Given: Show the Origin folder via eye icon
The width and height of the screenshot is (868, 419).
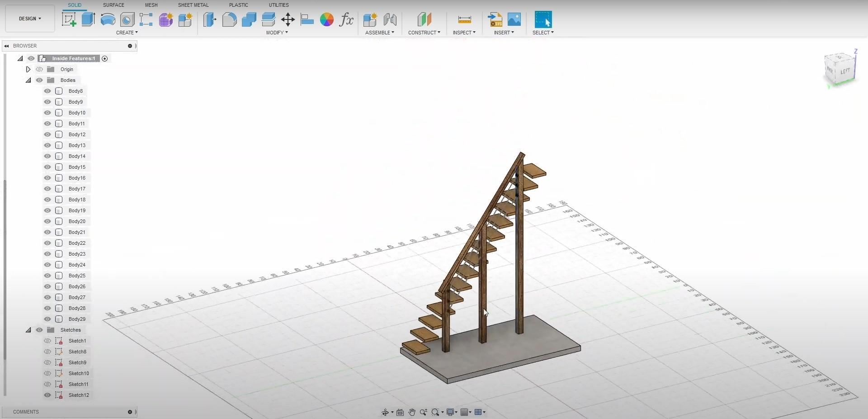Looking at the screenshot, I should point(39,69).
